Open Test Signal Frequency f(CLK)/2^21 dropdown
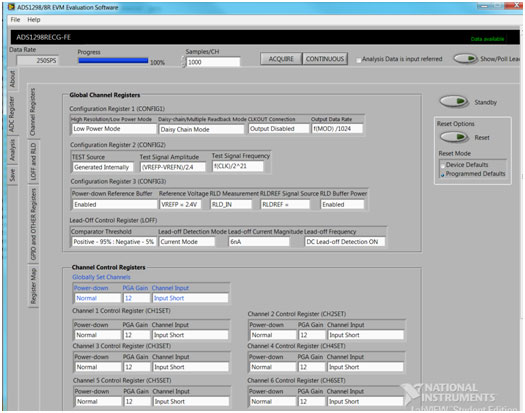The width and height of the screenshot is (525, 413). click(238, 166)
